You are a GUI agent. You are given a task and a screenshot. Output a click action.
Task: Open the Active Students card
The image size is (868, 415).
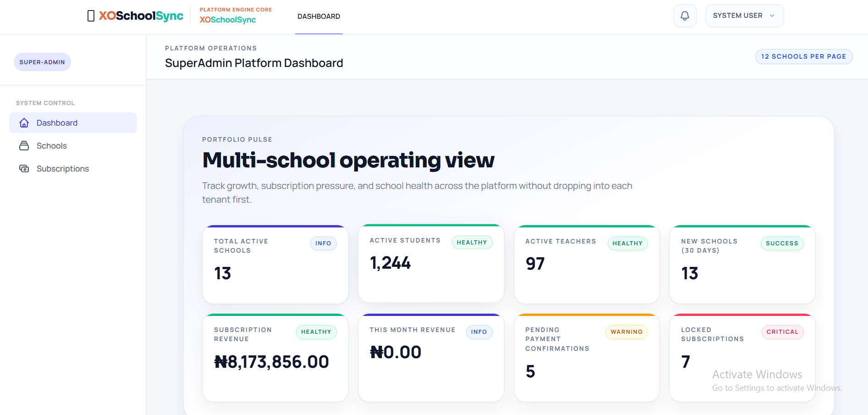pos(431,264)
